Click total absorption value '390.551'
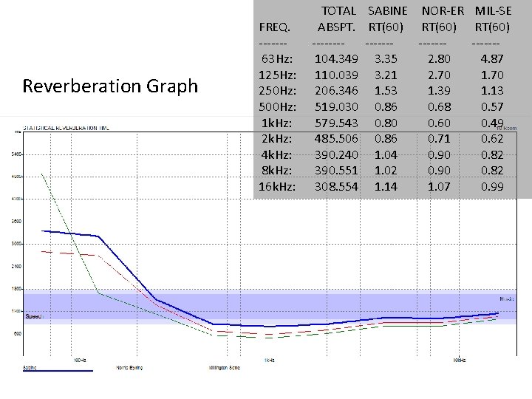Image resolution: width=532 pixels, height=399 pixels. click(336, 171)
